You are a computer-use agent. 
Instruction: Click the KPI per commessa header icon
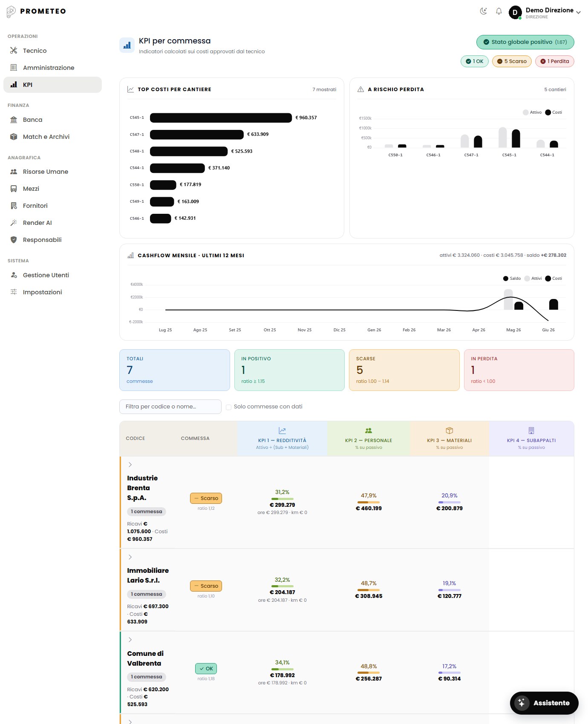pos(127,45)
